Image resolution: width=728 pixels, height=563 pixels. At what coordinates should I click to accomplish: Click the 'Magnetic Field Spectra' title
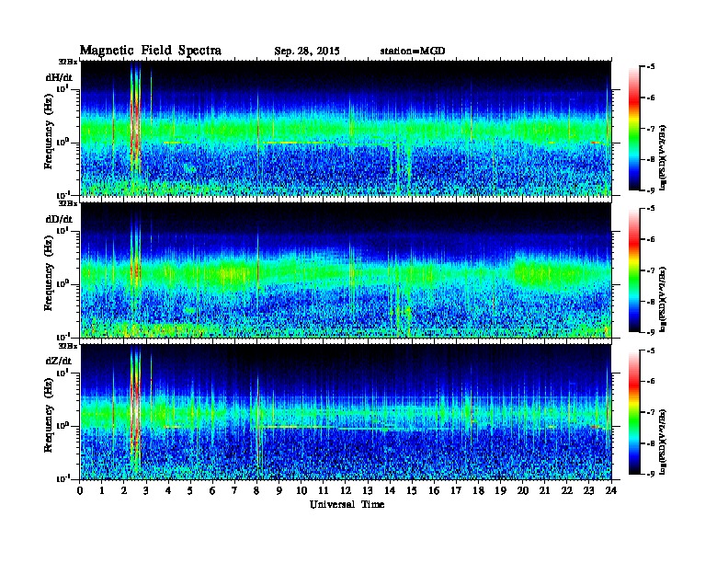(x=151, y=51)
